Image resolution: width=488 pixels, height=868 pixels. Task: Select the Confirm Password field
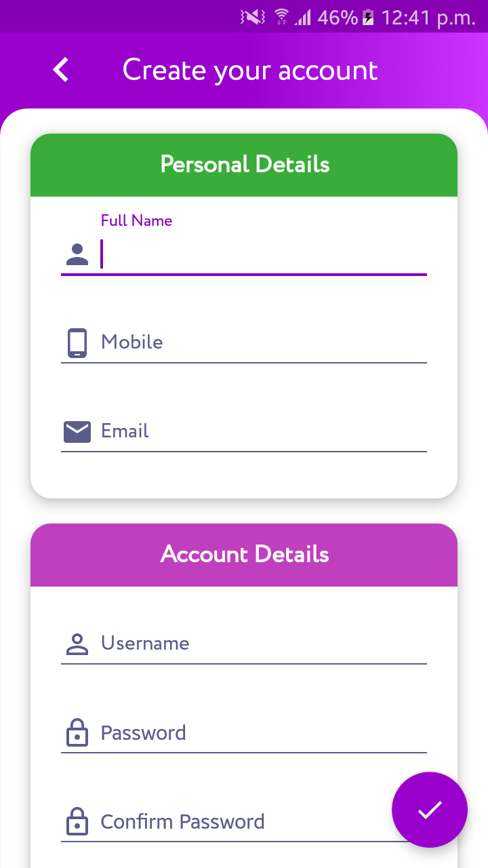tap(244, 822)
